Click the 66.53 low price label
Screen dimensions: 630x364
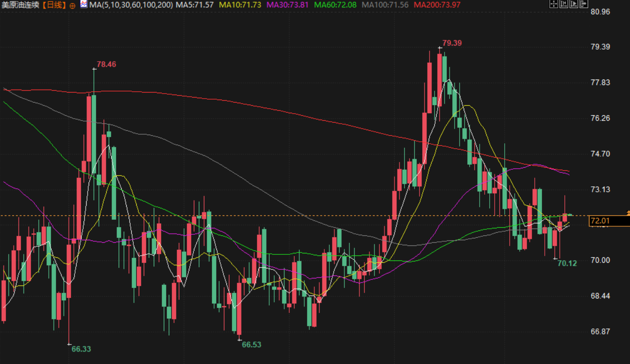251,344
